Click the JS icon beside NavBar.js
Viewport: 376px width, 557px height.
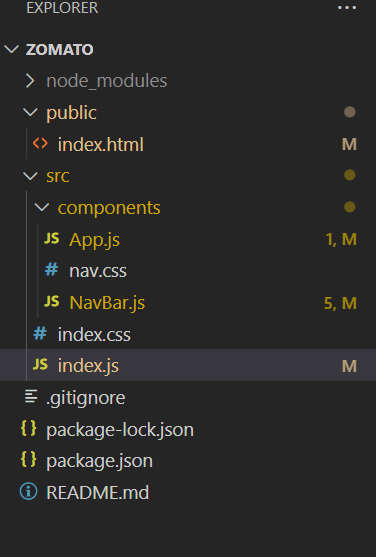point(52,302)
